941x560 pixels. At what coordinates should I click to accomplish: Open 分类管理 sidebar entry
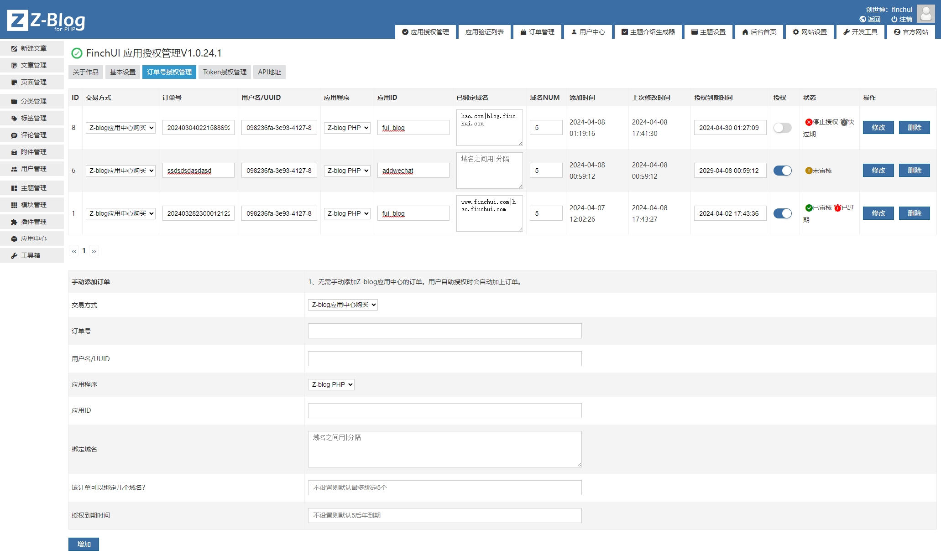(32, 101)
